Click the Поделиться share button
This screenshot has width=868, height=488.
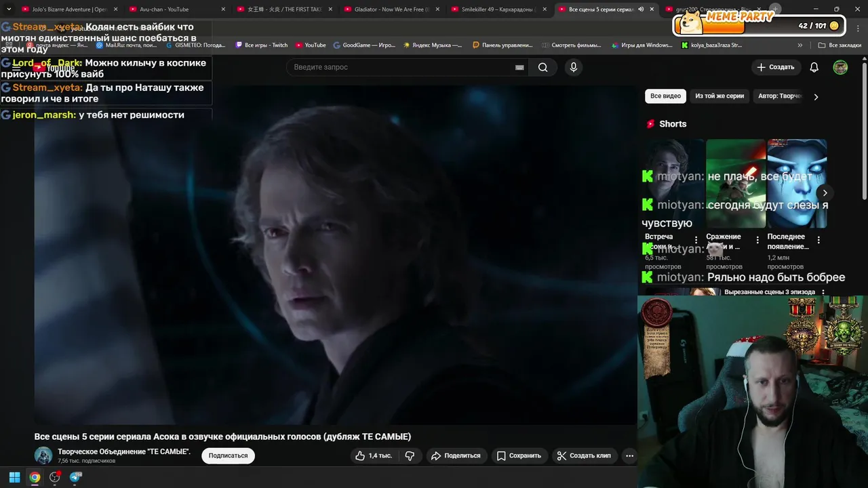456,455
